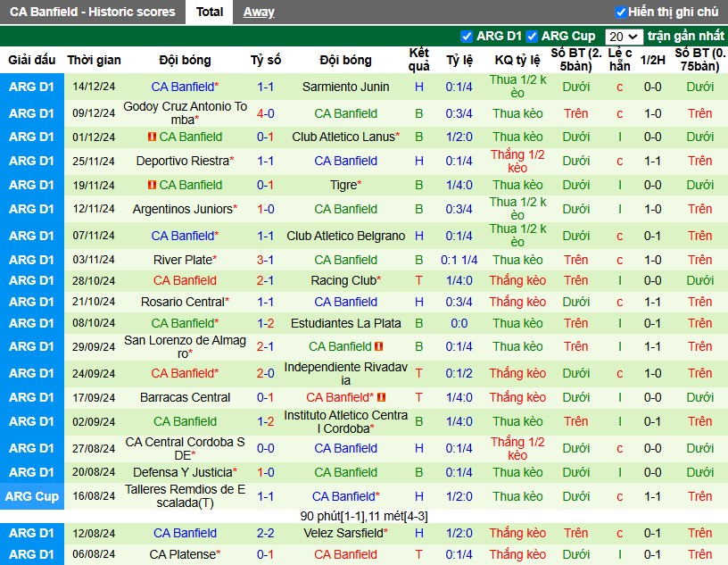The width and height of the screenshot is (728, 565).
Task: Open Defensa Y Justicia team link
Action: point(183,472)
